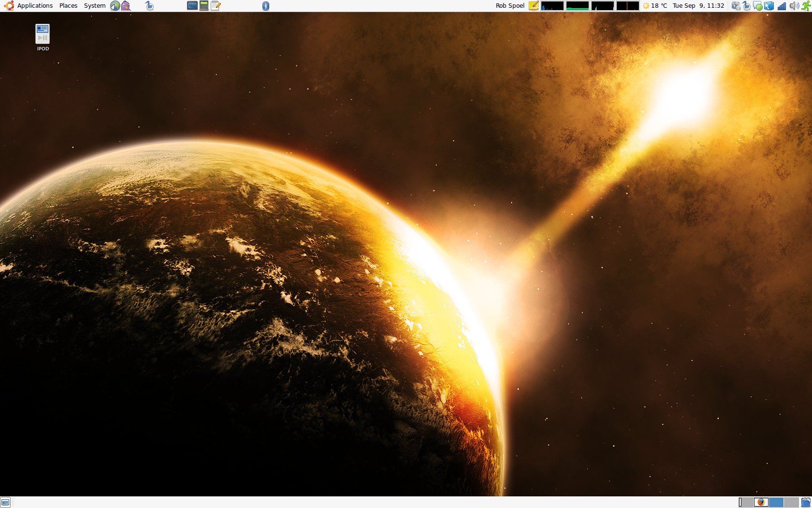Click the orange-line system monitor graph
The image size is (812, 508).
[628, 6]
